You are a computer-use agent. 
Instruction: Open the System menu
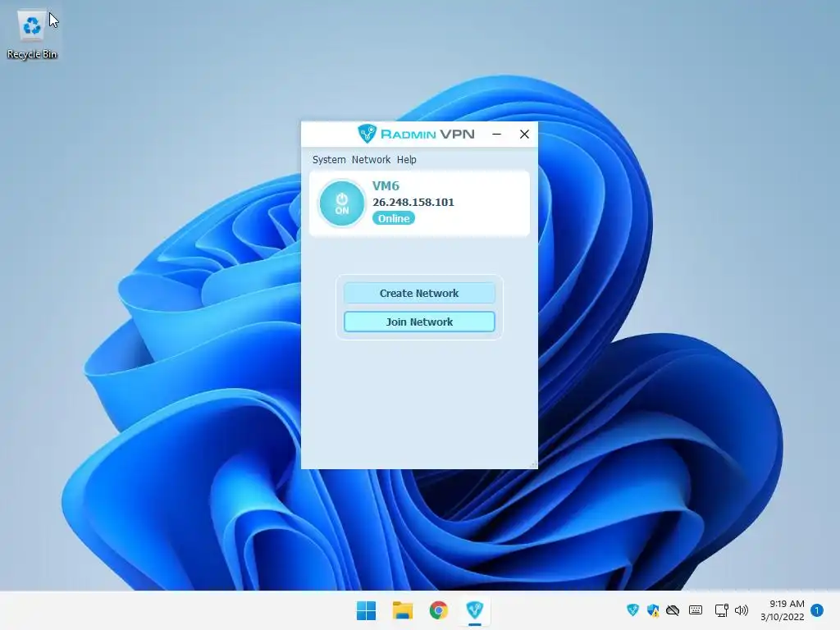tap(329, 160)
